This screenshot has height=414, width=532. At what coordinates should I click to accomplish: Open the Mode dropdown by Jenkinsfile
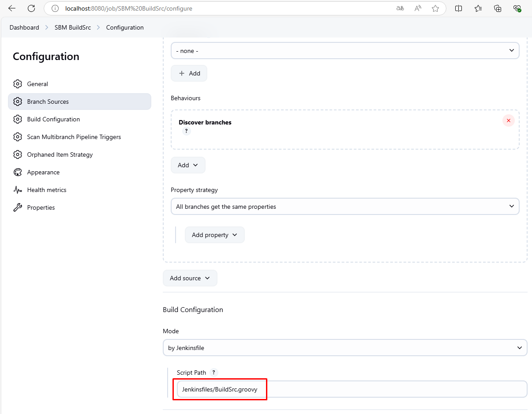pyautogui.click(x=345, y=348)
